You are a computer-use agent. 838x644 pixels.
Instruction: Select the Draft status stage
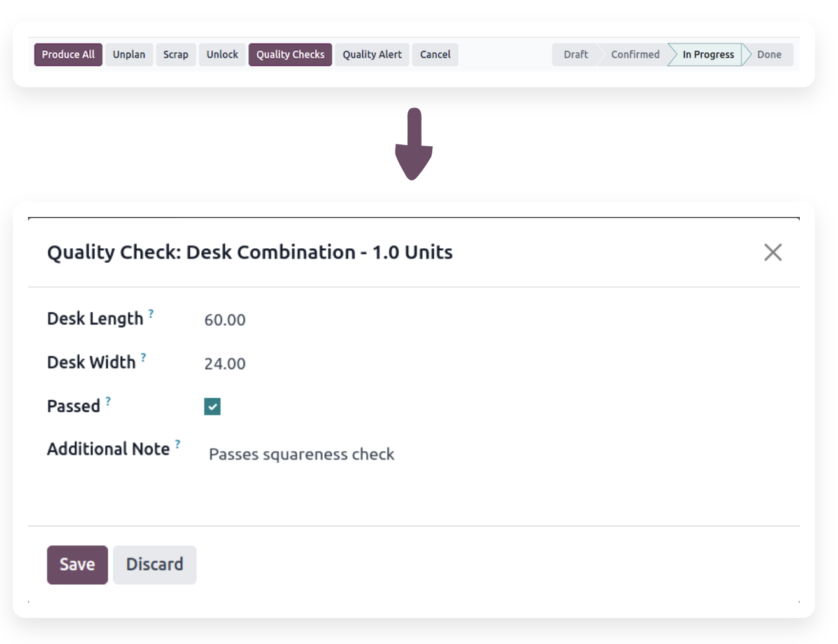click(575, 55)
